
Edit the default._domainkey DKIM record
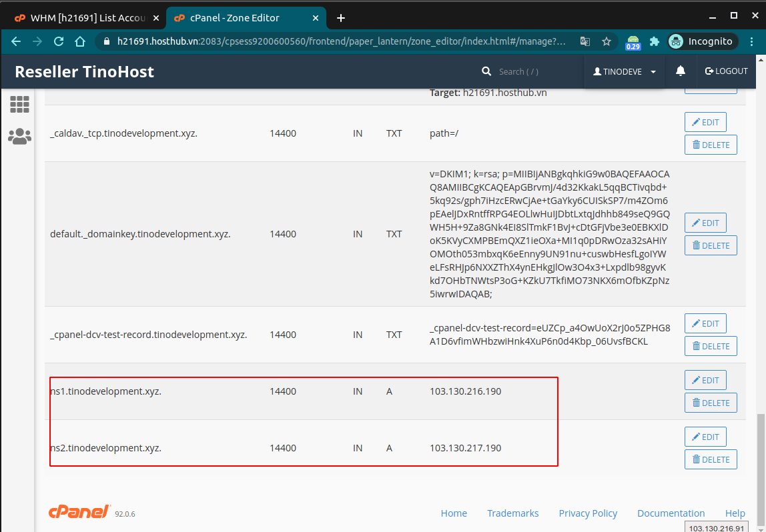point(705,223)
